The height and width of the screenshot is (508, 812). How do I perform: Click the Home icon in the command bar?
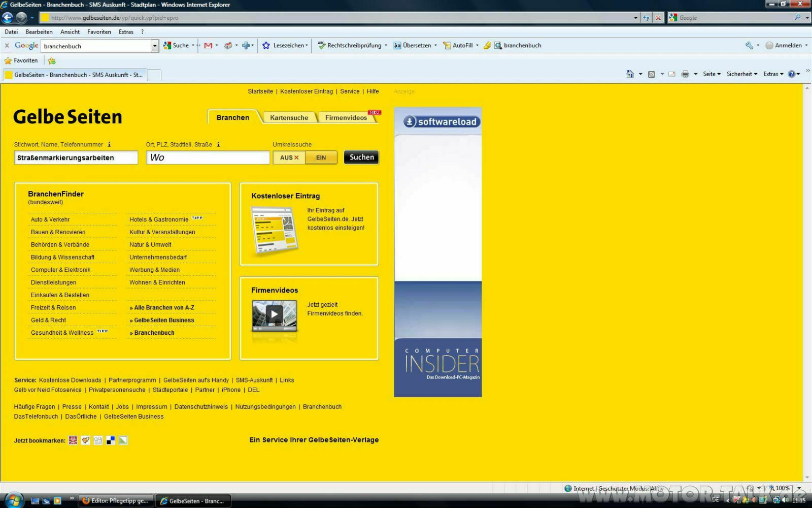pyautogui.click(x=630, y=74)
